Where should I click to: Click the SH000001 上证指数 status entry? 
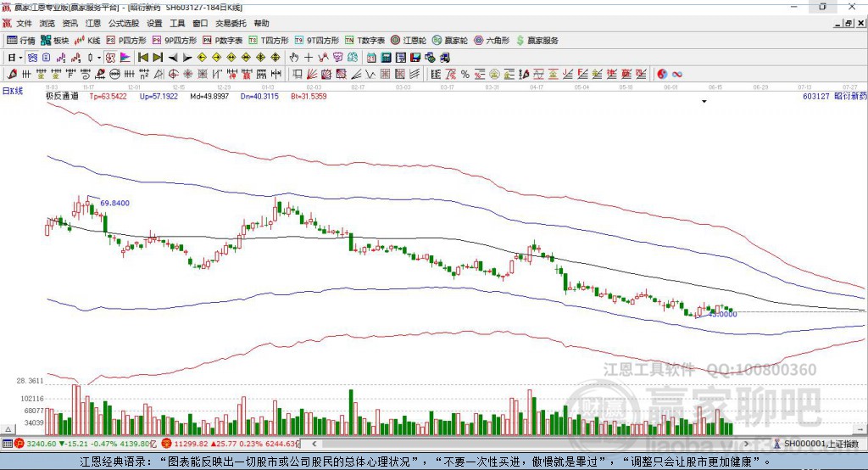pos(821,444)
